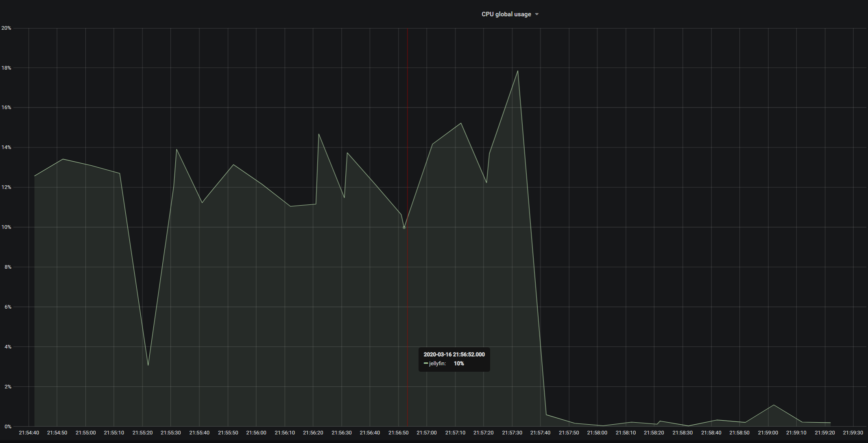Image resolution: width=868 pixels, height=443 pixels.
Task: Click the small 1% bump near 21:59:00
Action: [x=774, y=405]
